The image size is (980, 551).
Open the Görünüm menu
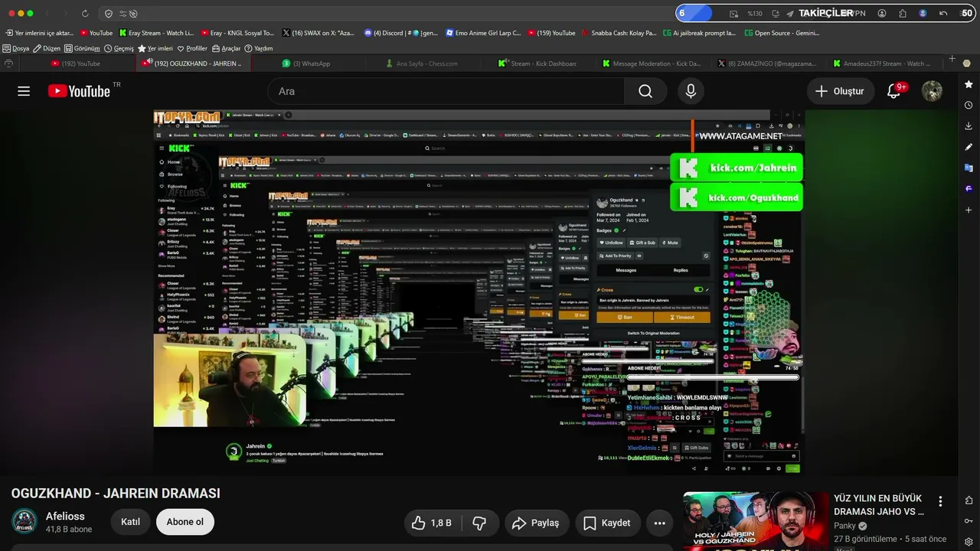(82, 48)
